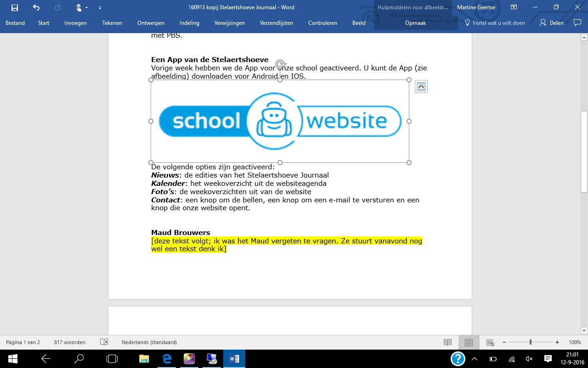
Task: Open the Action Center notifications icon
Action: [x=548, y=358]
